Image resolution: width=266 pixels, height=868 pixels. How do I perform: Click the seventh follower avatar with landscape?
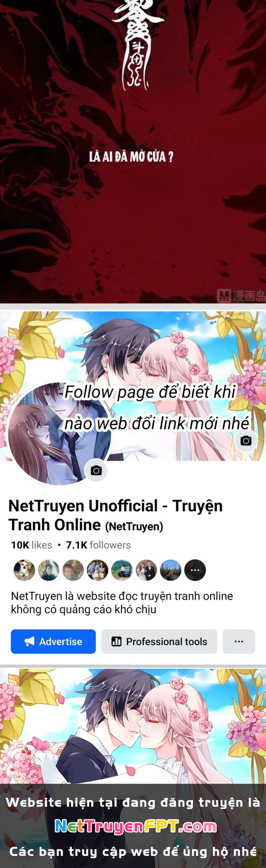pyautogui.click(x=171, y=570)
